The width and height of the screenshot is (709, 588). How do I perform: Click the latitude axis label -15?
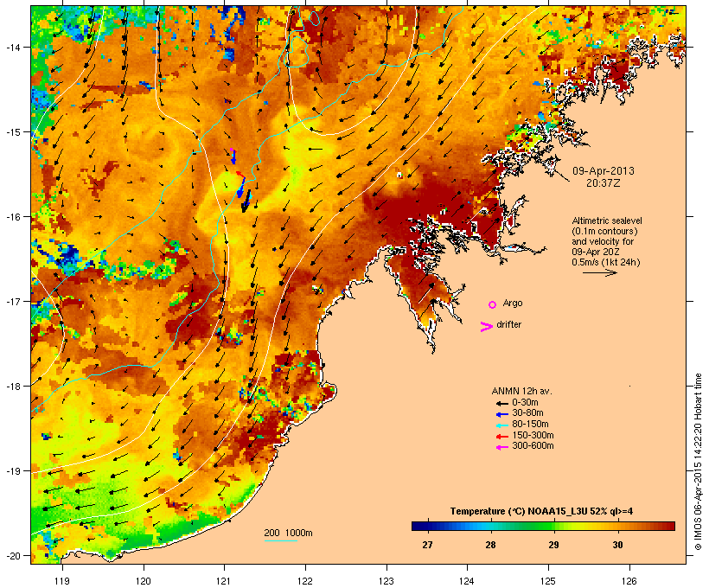13,132
